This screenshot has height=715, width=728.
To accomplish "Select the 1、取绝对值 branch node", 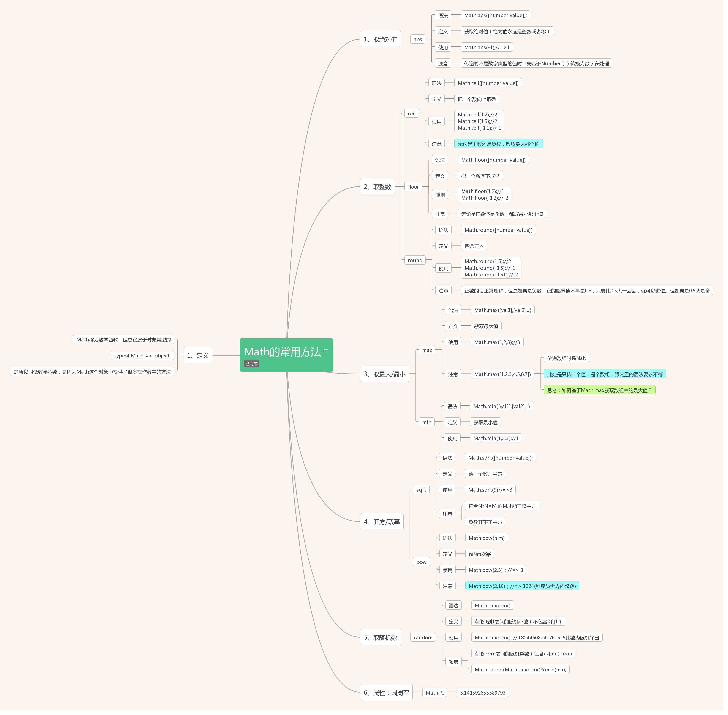I will [x=380, y=39].
